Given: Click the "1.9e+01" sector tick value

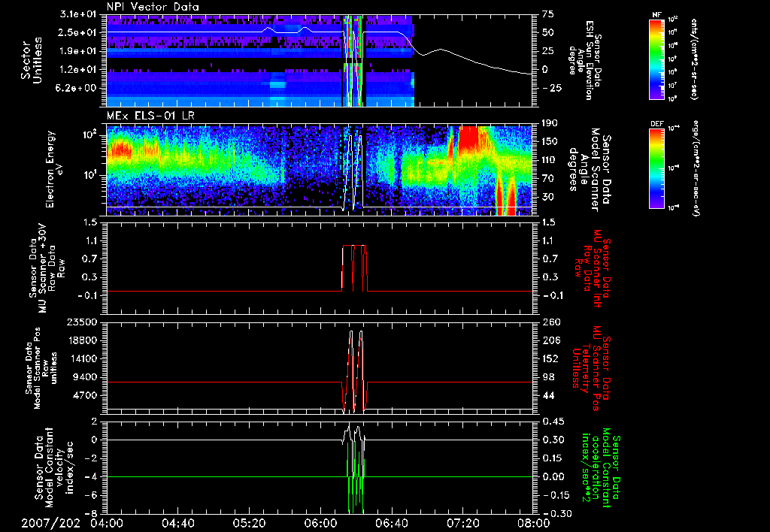Looking at the screenshot, I should [78, 51].
